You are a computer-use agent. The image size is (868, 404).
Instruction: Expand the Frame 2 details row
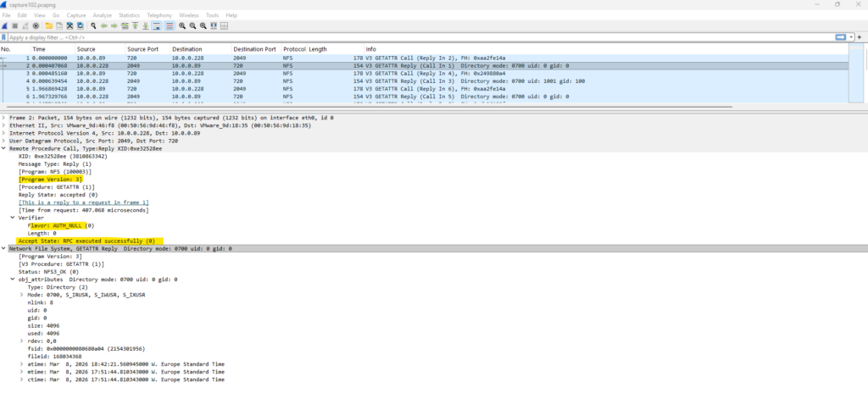(4, 118)
